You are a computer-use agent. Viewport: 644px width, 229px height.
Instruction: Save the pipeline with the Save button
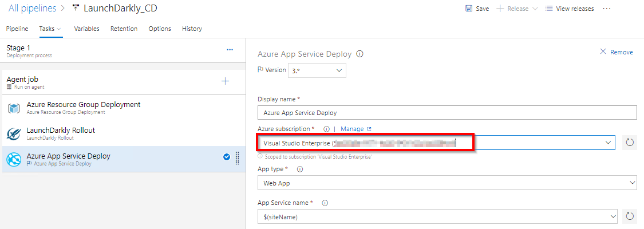tap(477, 9)
